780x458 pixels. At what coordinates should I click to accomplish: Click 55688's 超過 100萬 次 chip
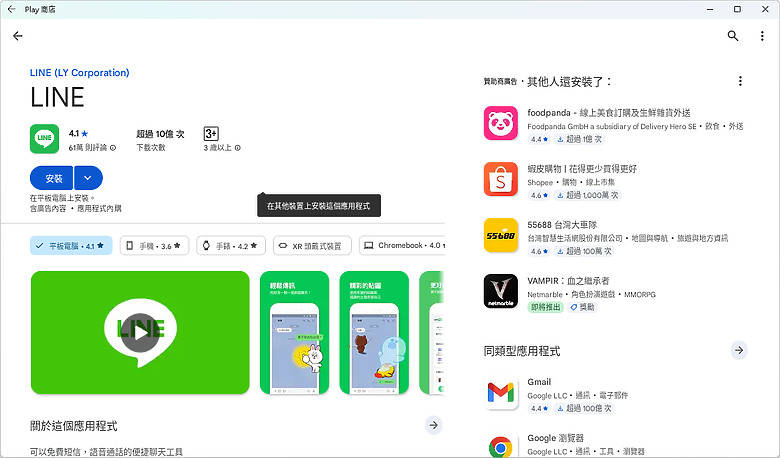[584, 252]
